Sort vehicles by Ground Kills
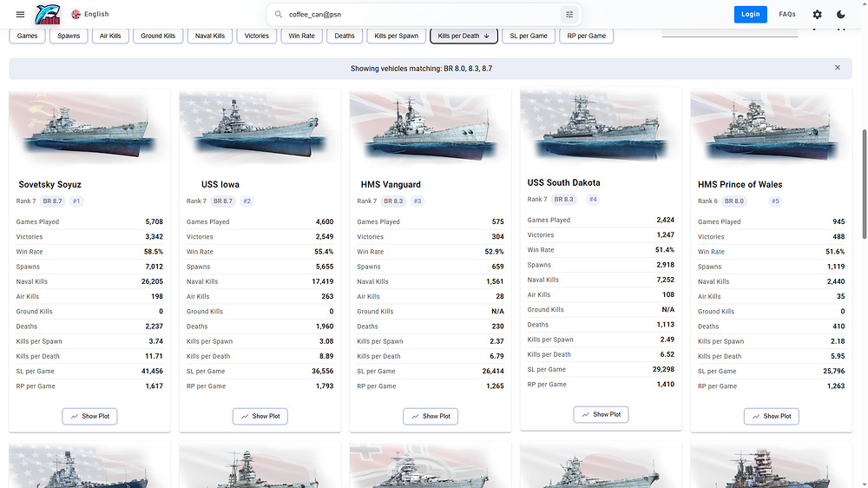 pyautogui.click(x=158, y=36)
